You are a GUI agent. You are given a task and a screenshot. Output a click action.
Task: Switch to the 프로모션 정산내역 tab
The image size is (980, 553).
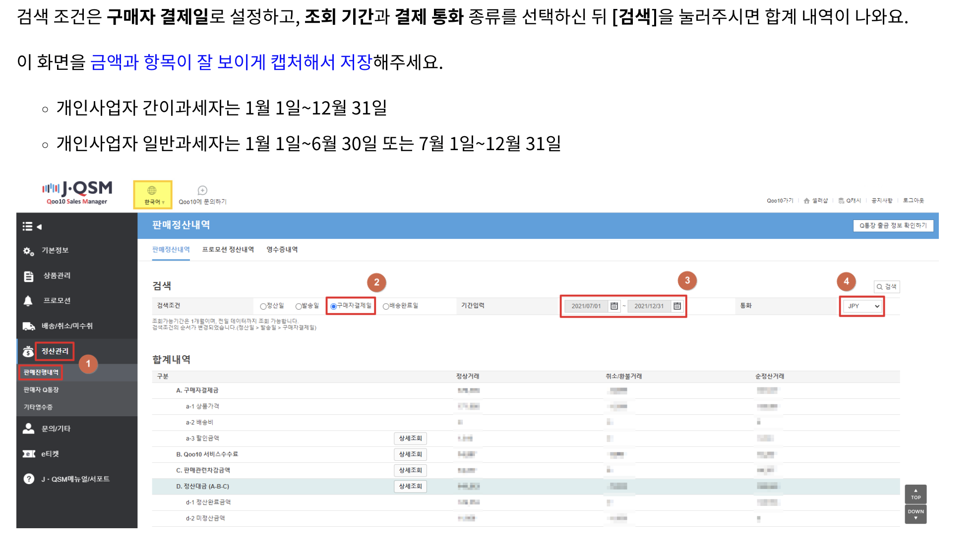228,250
